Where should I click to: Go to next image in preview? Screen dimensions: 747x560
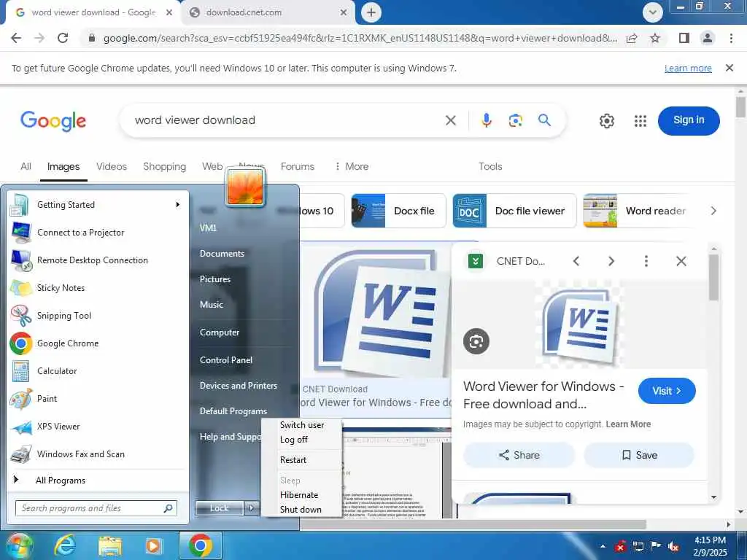(x=611, y=261)
